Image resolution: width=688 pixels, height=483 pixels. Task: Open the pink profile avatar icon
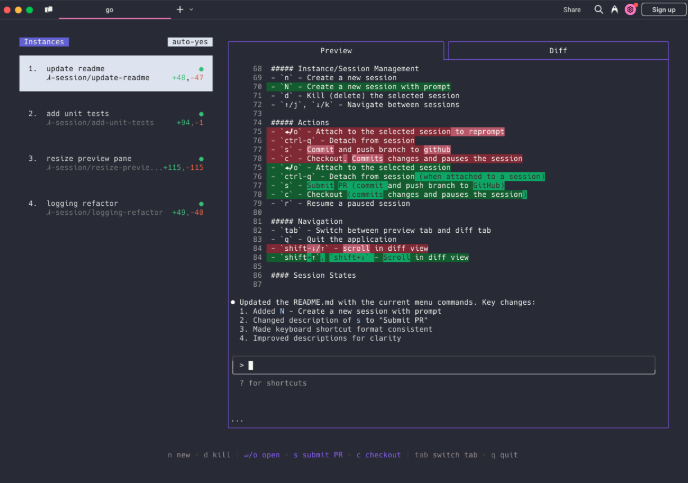click(630, 9)
